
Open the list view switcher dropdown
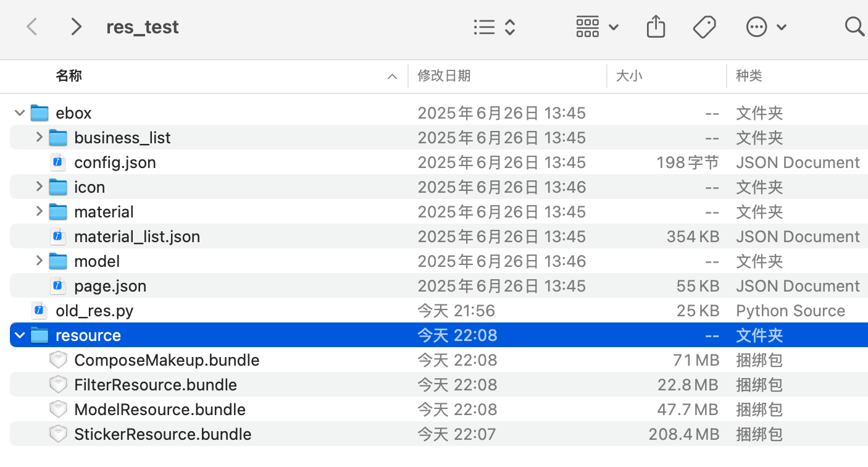click(x=494, y=27)
